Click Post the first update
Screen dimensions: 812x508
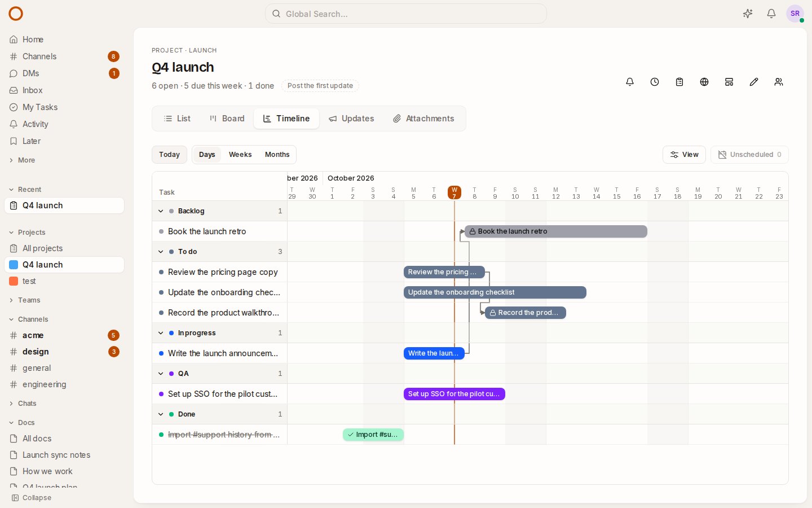[x=320, y=86]
